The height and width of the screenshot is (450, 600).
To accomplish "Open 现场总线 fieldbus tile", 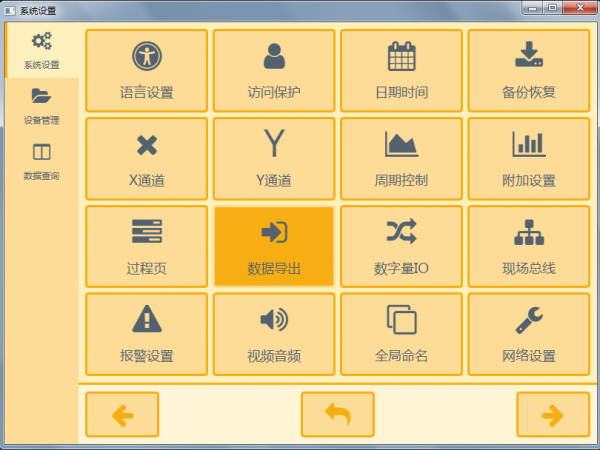I will 529,246.
